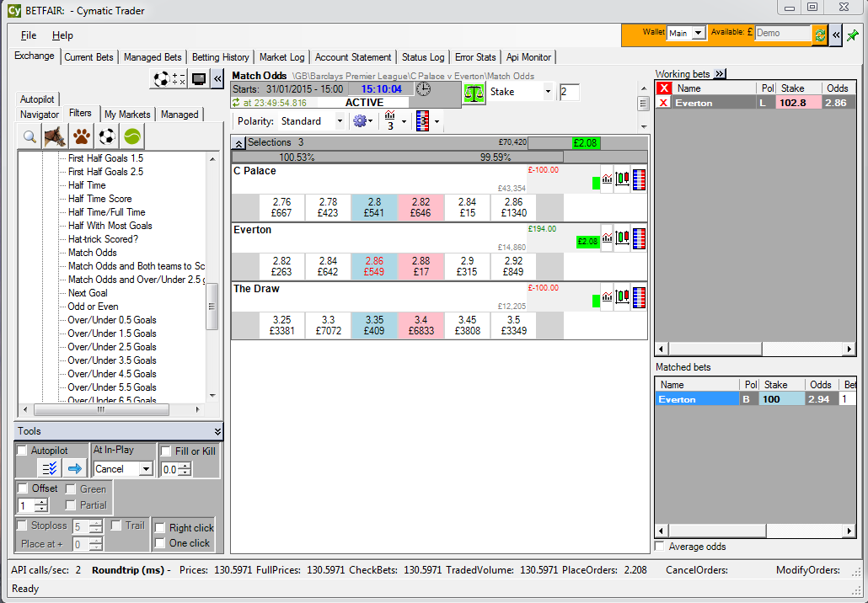Click the green balance scales icon
Viewport: 868px width, 603px height.
click(x=474, y=93)
